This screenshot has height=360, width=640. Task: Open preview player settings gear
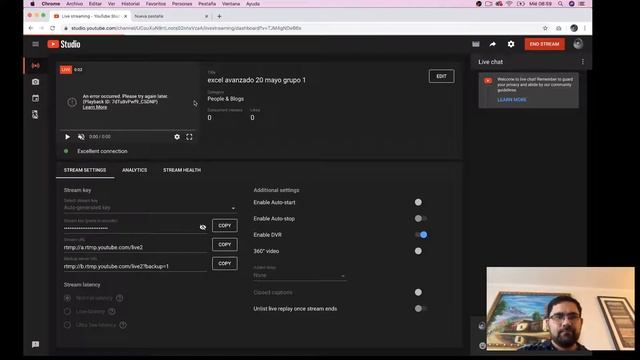177,137
